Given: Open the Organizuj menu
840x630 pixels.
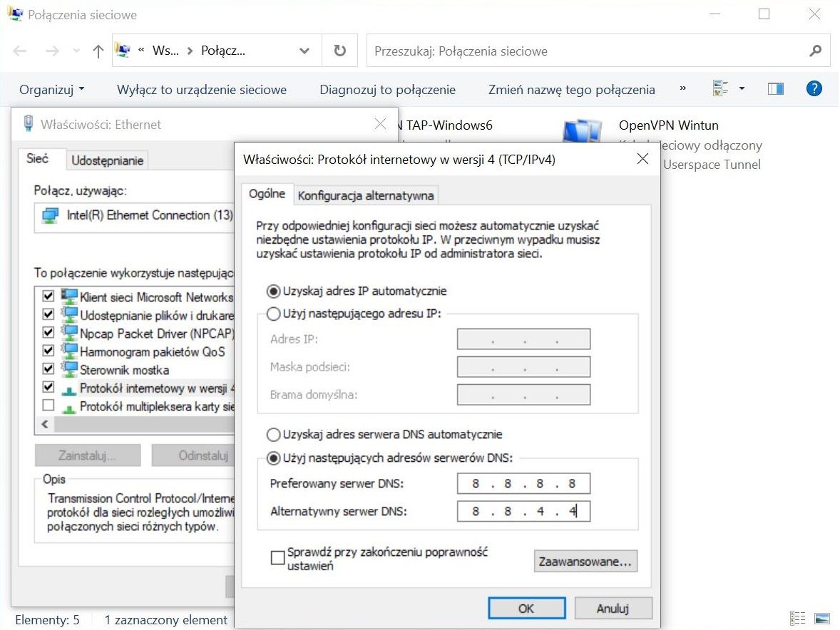Looking at the screenshot, I should click(x=51, y=89).
